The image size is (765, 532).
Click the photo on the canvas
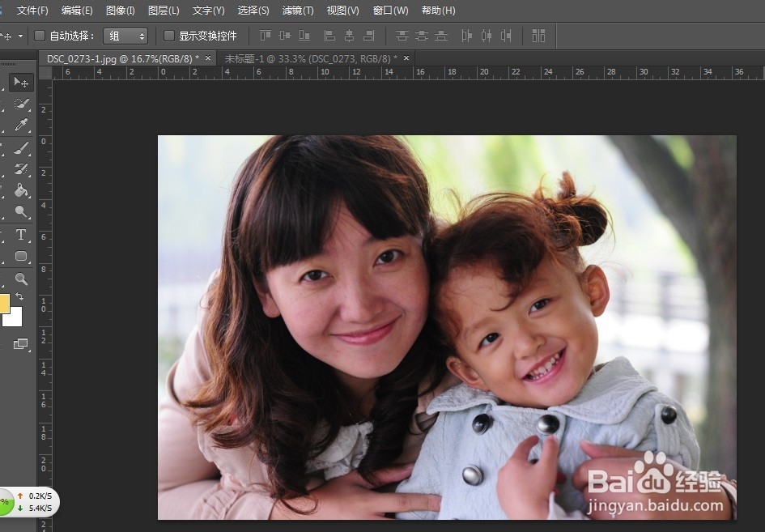[447, 327]
